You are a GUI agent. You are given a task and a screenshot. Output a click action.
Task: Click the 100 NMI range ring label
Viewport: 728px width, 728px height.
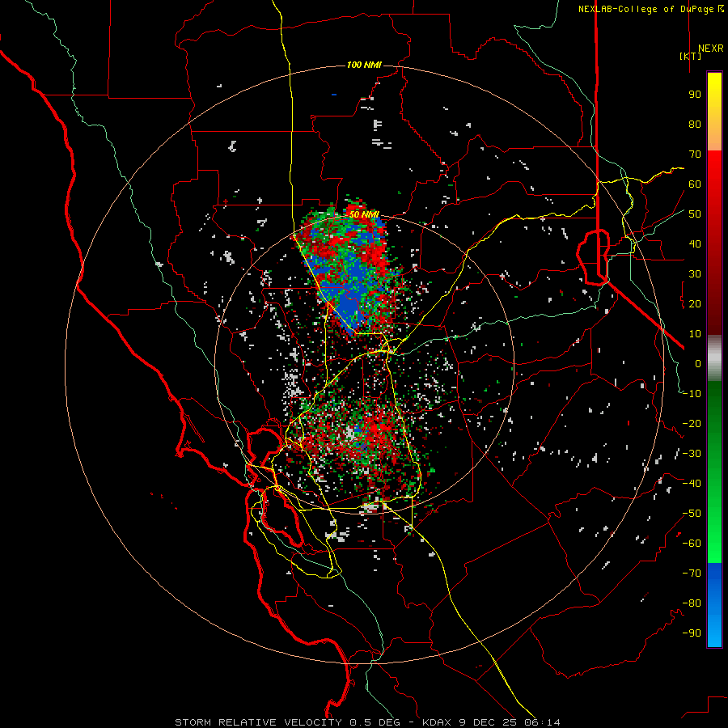[364, 65]
